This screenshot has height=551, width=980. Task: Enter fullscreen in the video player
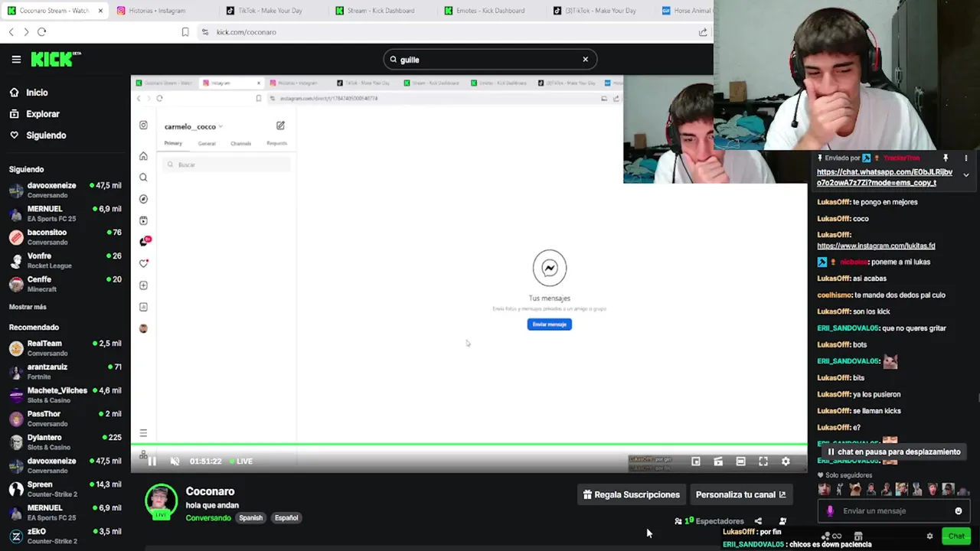click(x=763, y=461)
